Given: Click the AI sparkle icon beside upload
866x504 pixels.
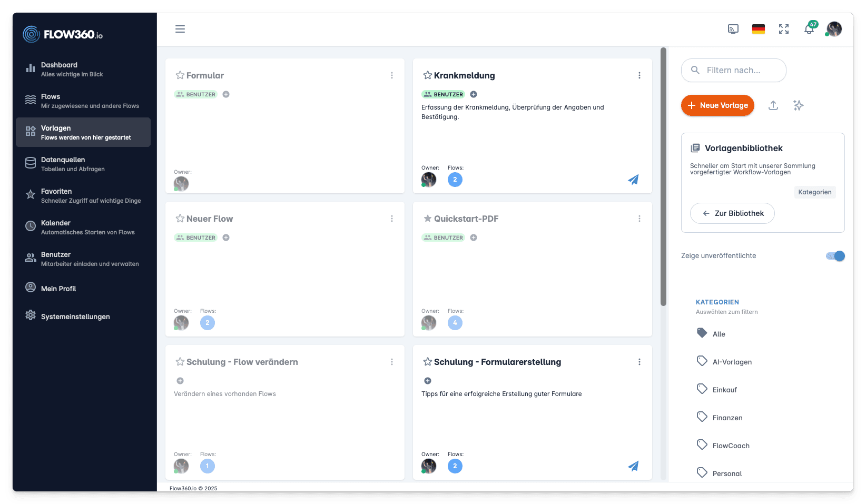Looking at the screenshot, I should coord(799,105).
